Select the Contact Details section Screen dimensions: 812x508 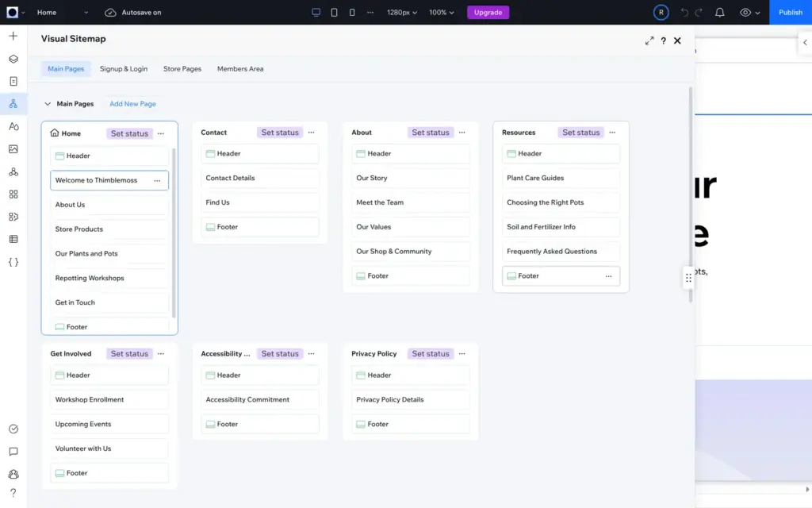[x=260, y=179]
